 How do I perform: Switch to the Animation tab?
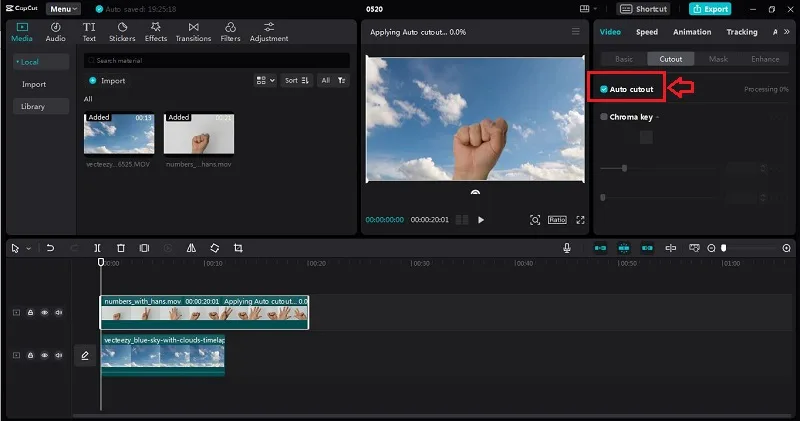coord(692,32)
